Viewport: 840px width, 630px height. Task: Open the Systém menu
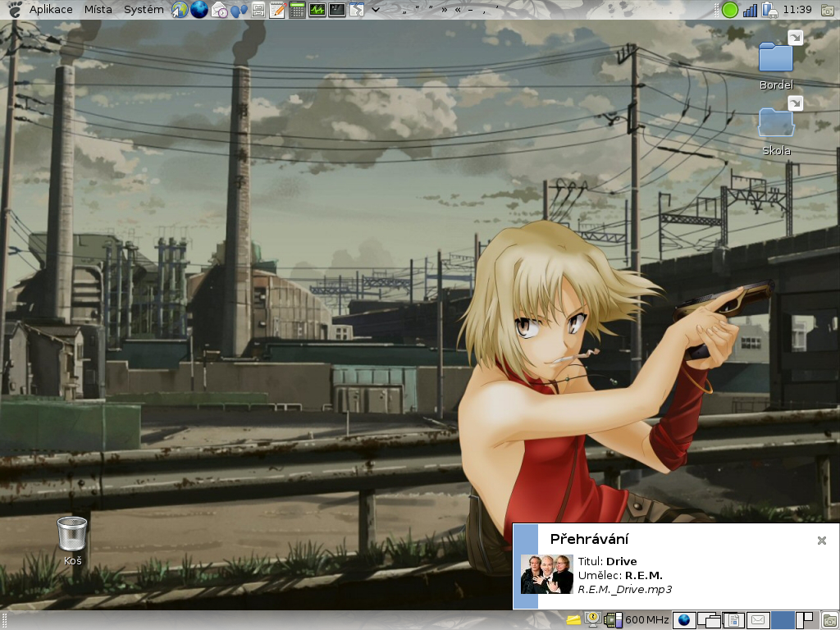[144, 9]
